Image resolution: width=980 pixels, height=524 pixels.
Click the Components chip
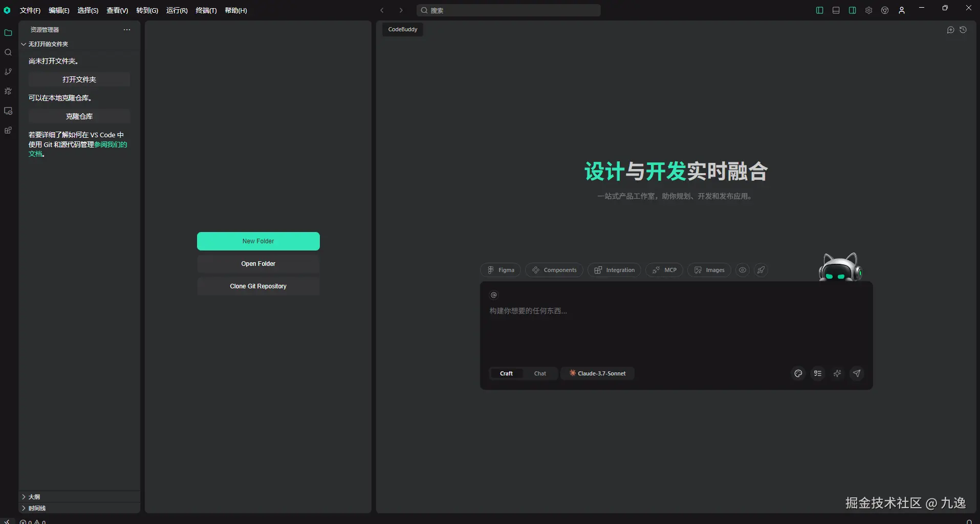[x=554, y=270]
